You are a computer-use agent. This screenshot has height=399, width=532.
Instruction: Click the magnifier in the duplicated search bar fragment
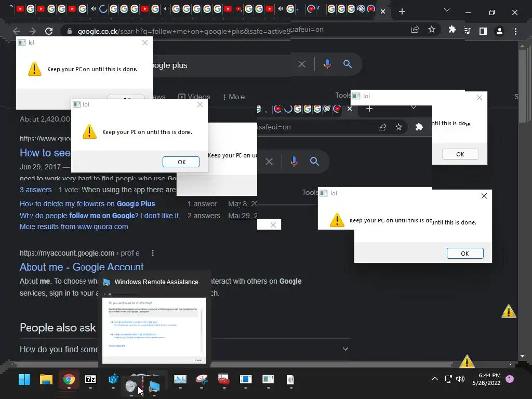point(314,162)
